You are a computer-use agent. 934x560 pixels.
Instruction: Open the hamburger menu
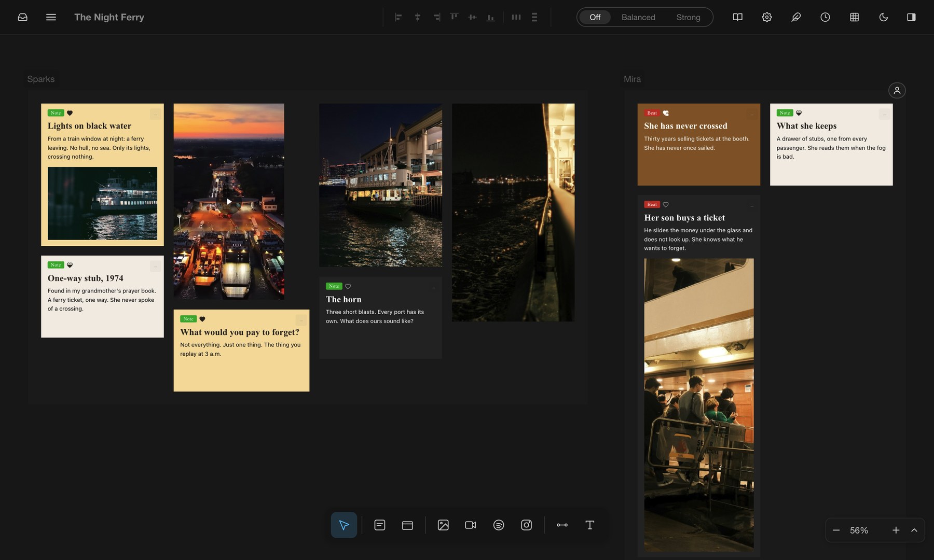pos(51,17)
